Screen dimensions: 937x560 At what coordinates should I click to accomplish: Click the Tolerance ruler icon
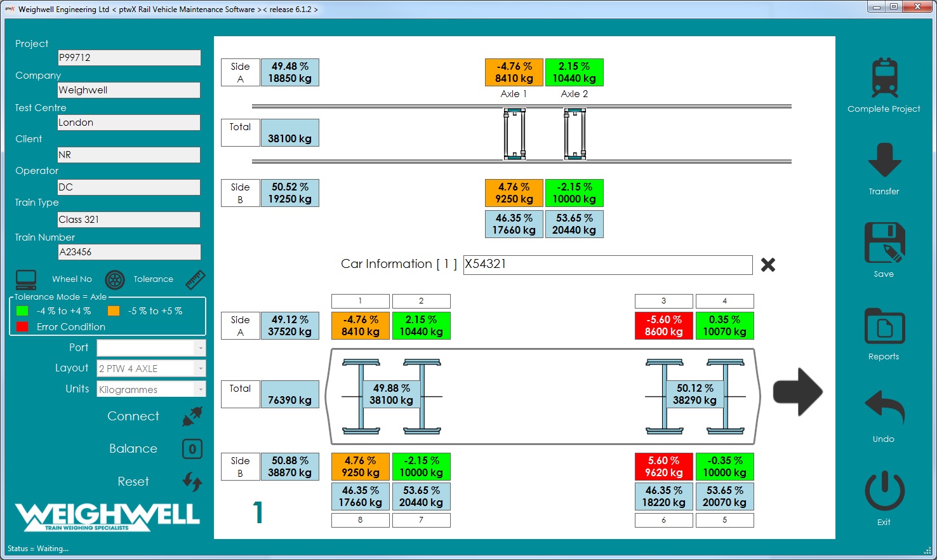pyautogui.click(x=196, y=279)
